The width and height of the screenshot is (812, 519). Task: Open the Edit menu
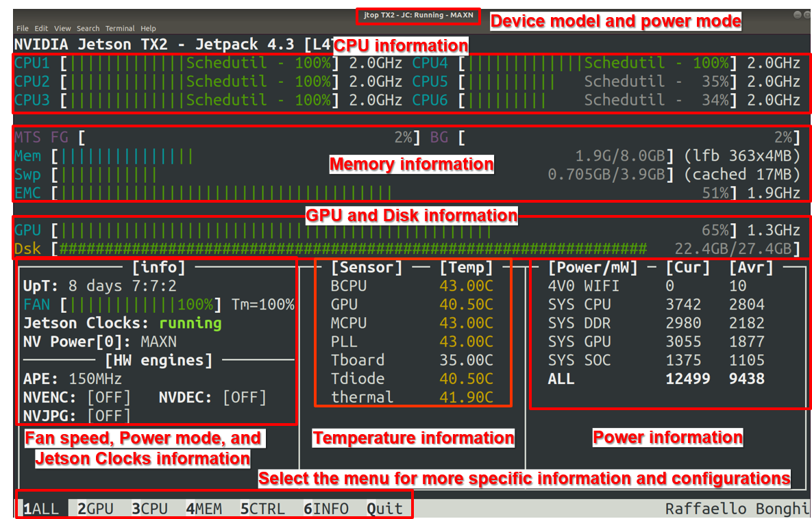41,29
